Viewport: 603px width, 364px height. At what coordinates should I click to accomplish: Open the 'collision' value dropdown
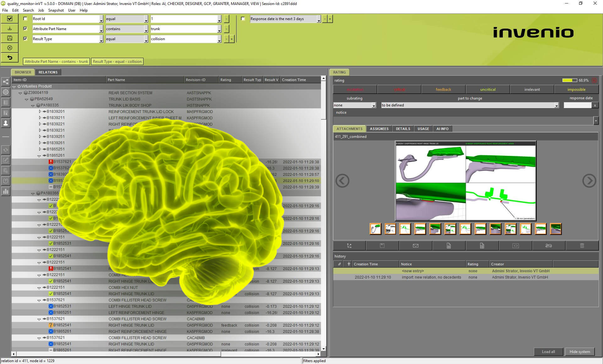[x=219, y=39]
